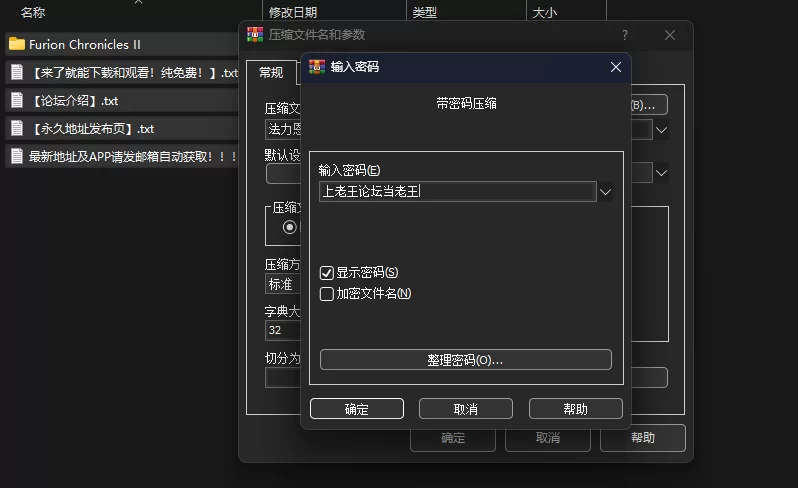Viewport: 798px width, 488px height.
Task: Click 帮助 in the password dialog
Action: click(576, 409)
